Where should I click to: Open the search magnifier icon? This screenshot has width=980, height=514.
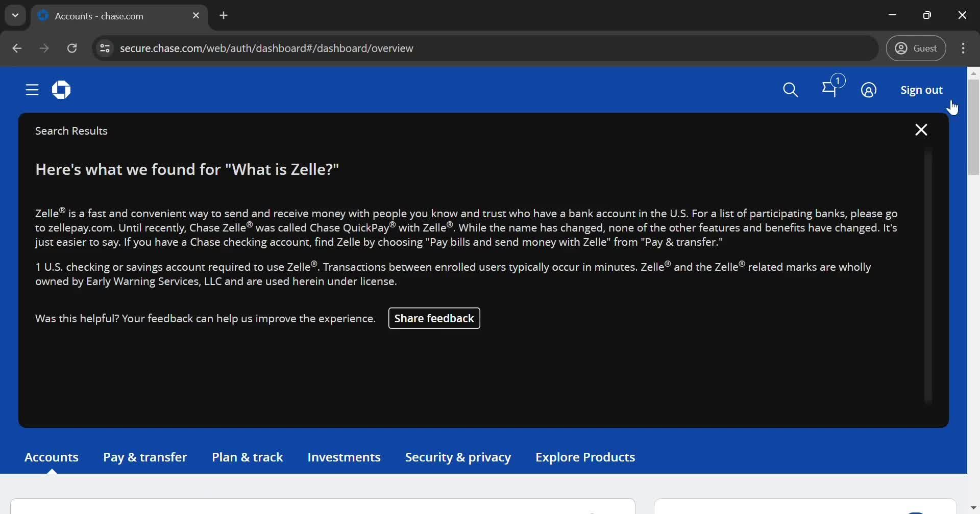coord(791,90)
